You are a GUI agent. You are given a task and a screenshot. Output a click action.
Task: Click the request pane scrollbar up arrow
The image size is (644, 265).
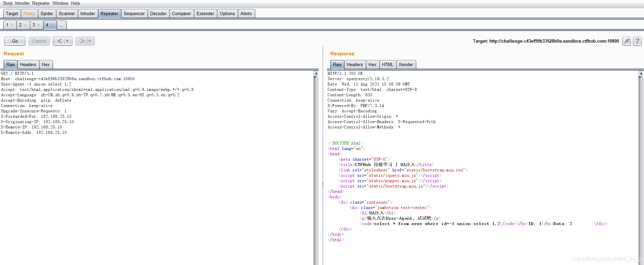[x=316, y=73]
